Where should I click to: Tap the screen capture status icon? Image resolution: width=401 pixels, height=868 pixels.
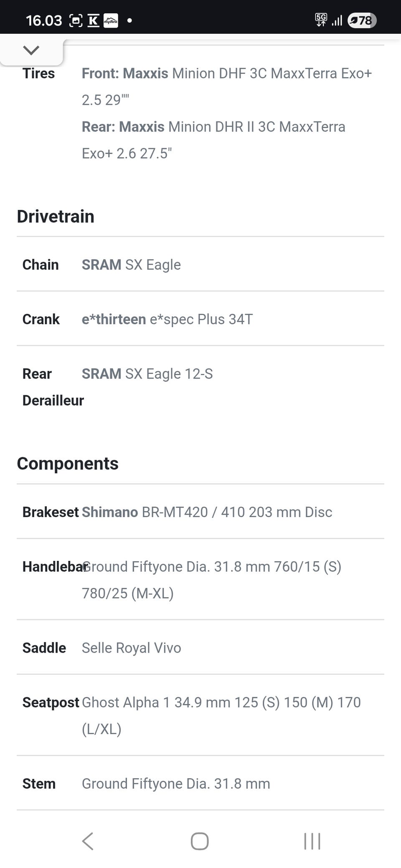(x=76, y=20)
